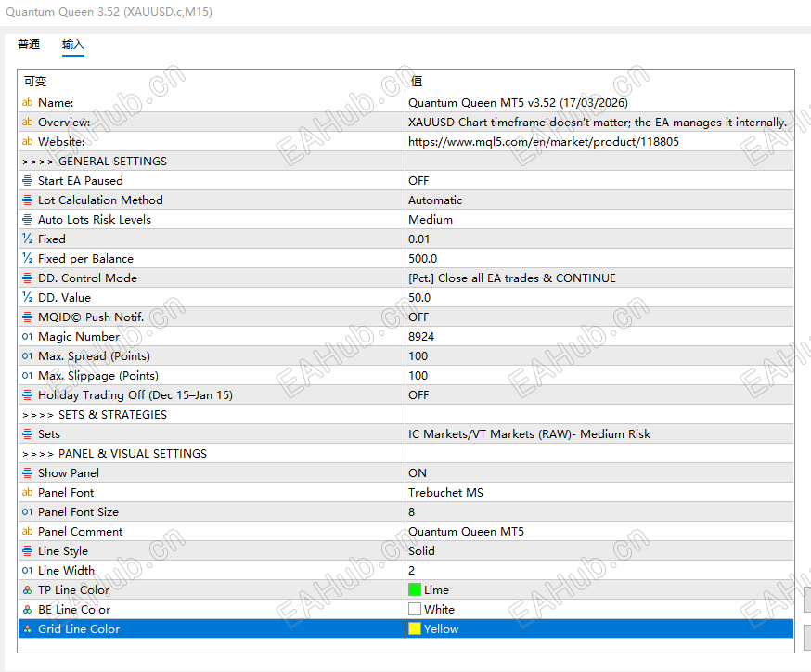Image resolution: width=811 pixels, height=672 pixels.
Task: Open Auto Lots Risk Levels Medium value
Action: tap(599, 219)
